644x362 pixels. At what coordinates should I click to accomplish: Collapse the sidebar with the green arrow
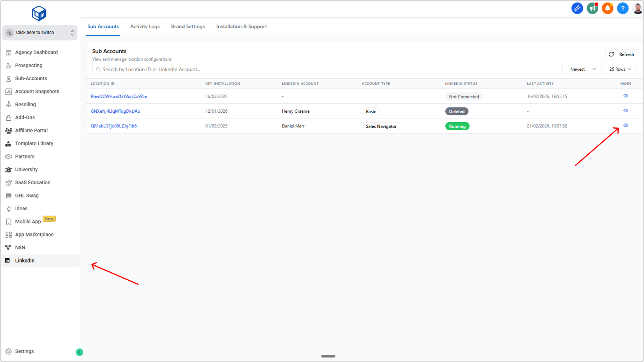pyautogui.click(x=79, y=352)
